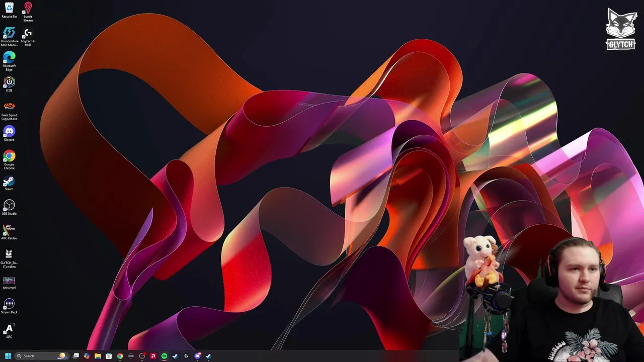Select the Steam desktop shortcut

[x=9, y=183]
